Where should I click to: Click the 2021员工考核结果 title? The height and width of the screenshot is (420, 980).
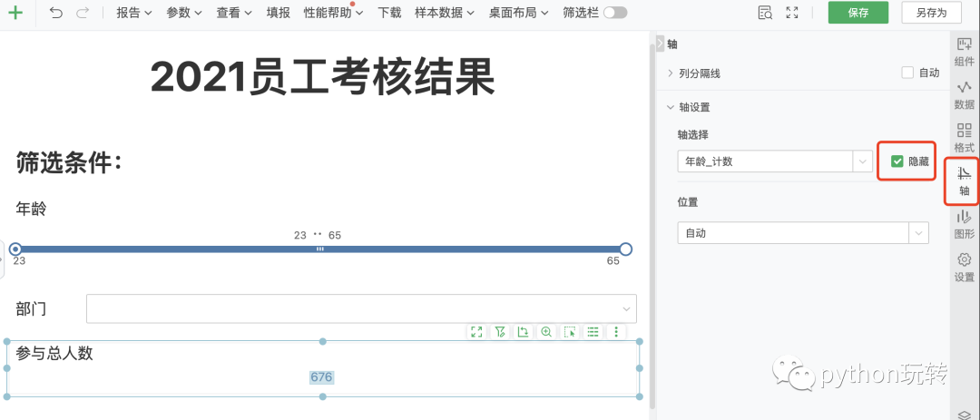(x=322, y=76)
